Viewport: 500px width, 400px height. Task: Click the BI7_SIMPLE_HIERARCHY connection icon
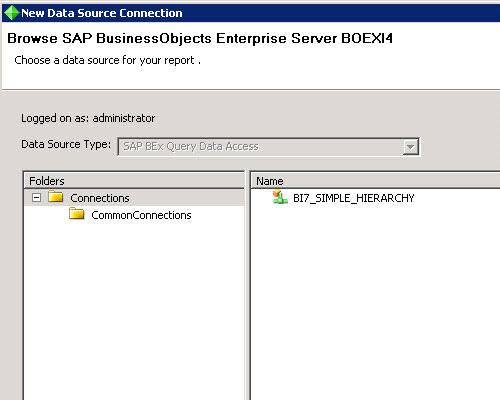point(280,197)
